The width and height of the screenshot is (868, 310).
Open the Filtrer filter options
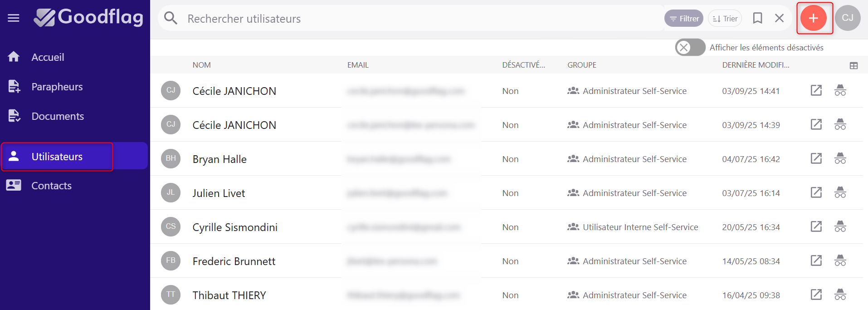pos(684,19)
